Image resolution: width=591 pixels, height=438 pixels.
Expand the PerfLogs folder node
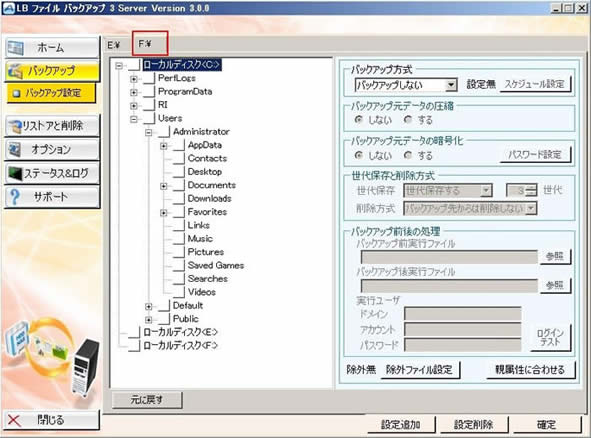(133, 79)
